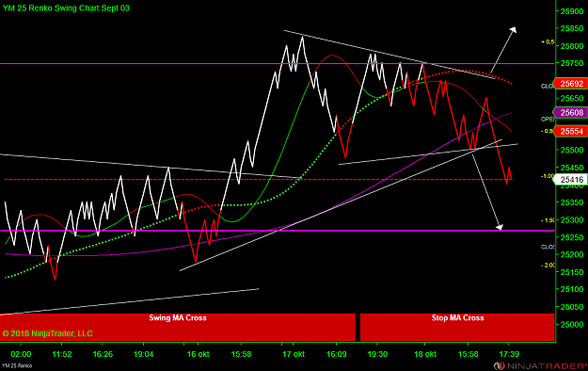The width and height of the screenshot is (588, 371).
Task: Click the '19:30' time axis label
Action: pyautogui.click(x=377, y=354)
